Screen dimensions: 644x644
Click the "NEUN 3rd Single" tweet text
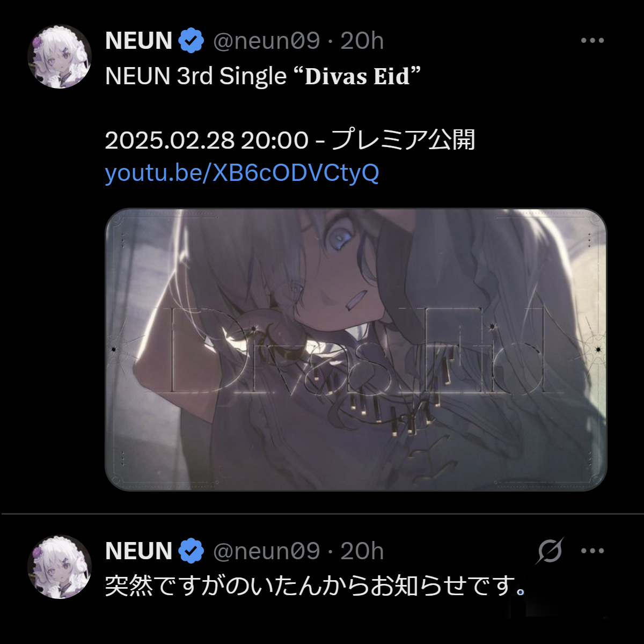(x=196, y=76)
